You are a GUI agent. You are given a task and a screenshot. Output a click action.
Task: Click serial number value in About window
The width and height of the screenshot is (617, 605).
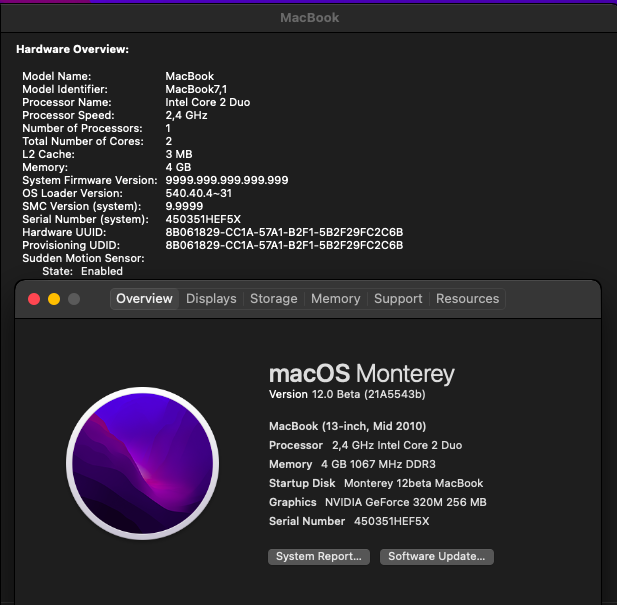392,522
